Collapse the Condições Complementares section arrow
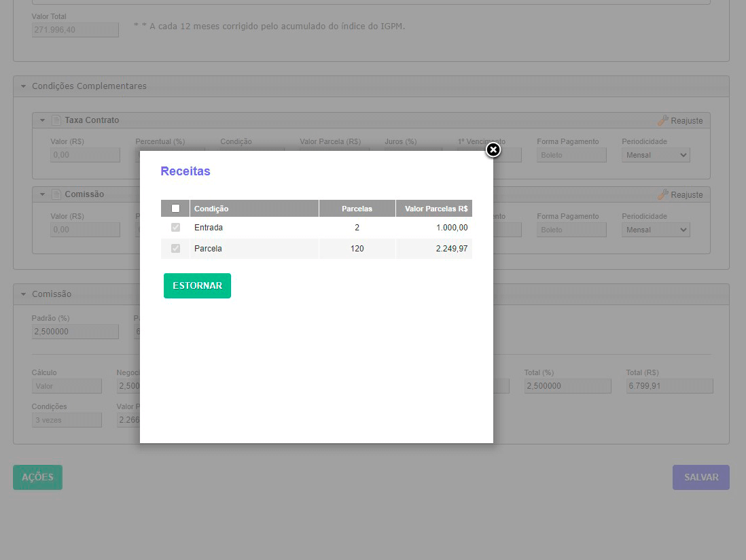Viewport: 746px width, 560px height. pyautogui.click(x=23, y=86)
